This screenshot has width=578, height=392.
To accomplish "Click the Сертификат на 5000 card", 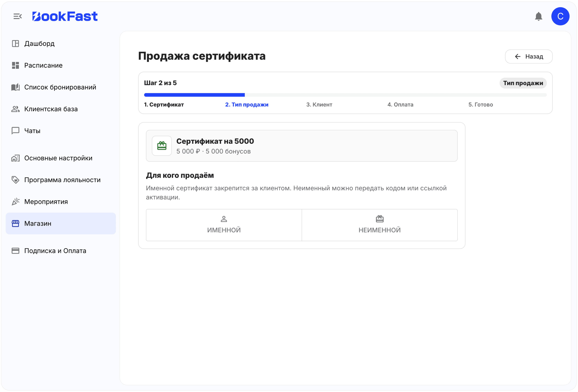I will (x=302, y=146).
